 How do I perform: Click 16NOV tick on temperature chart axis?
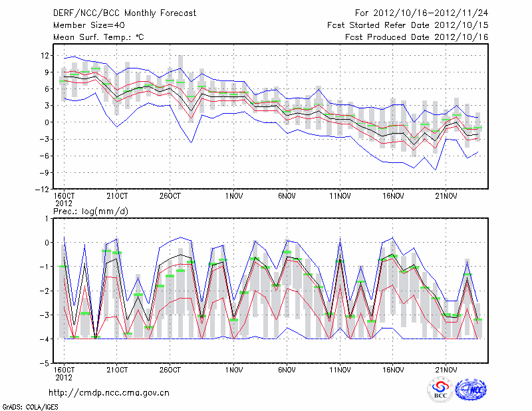click(x=393, y=196)
